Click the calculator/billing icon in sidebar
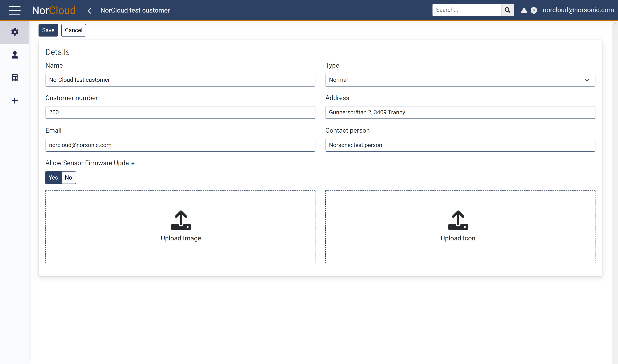 14,78
